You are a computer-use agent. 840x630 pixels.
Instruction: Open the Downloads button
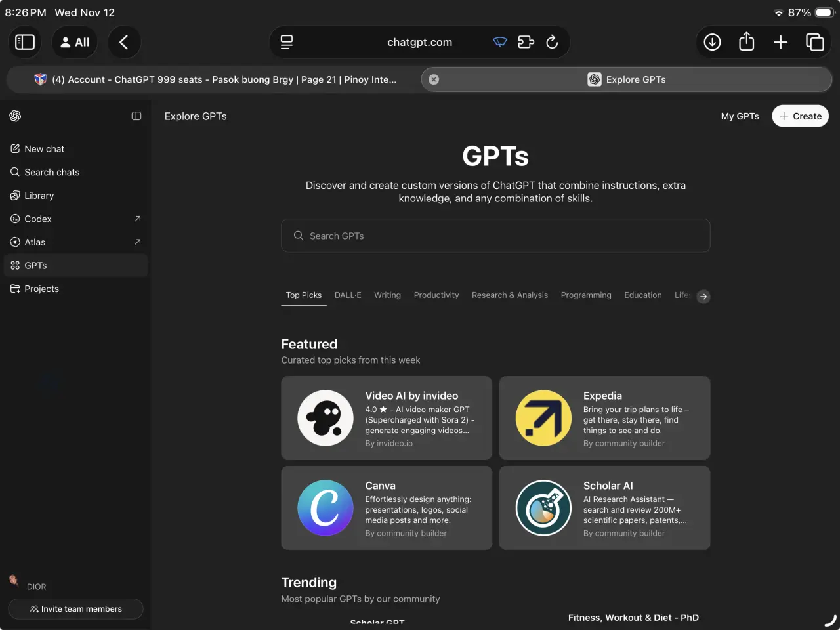[712, 42]
